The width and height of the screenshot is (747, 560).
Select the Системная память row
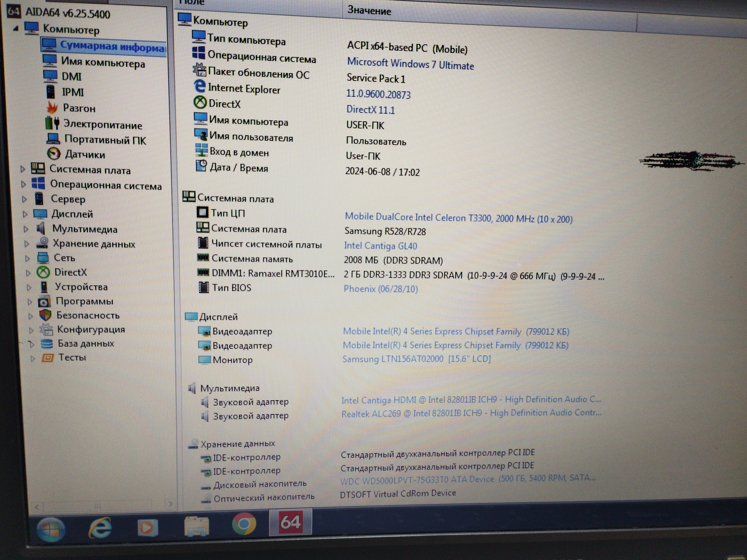(320, 259)
